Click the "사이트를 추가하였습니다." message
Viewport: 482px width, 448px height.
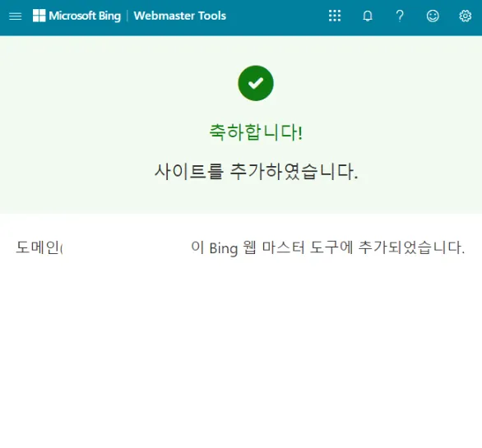(x=256, y=171)
